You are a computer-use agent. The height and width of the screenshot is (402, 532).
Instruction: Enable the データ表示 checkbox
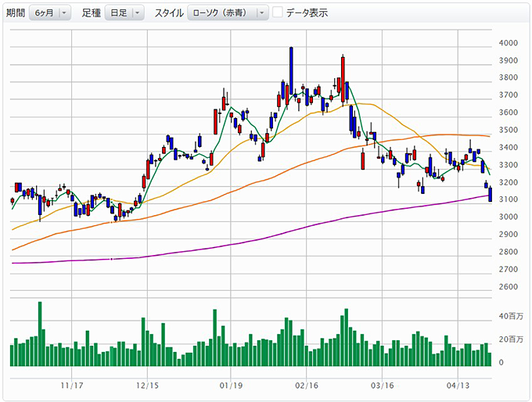tap(277, 13)
